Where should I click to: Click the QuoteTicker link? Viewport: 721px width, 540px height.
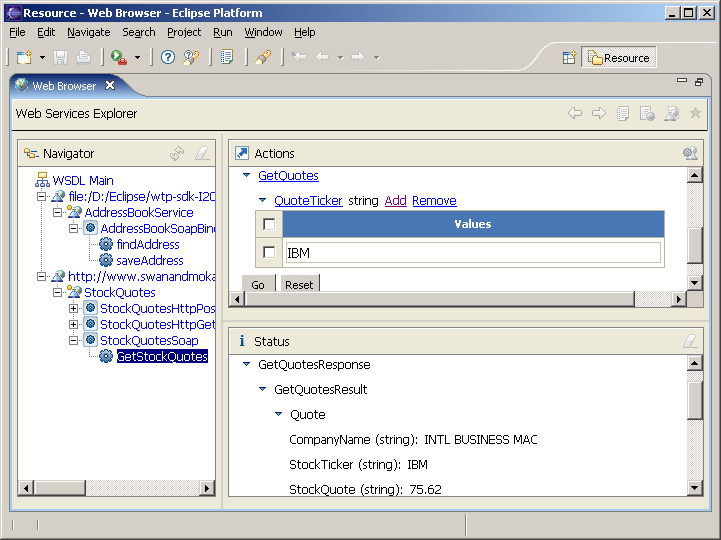pyautogui.click(x=308, y=201)
